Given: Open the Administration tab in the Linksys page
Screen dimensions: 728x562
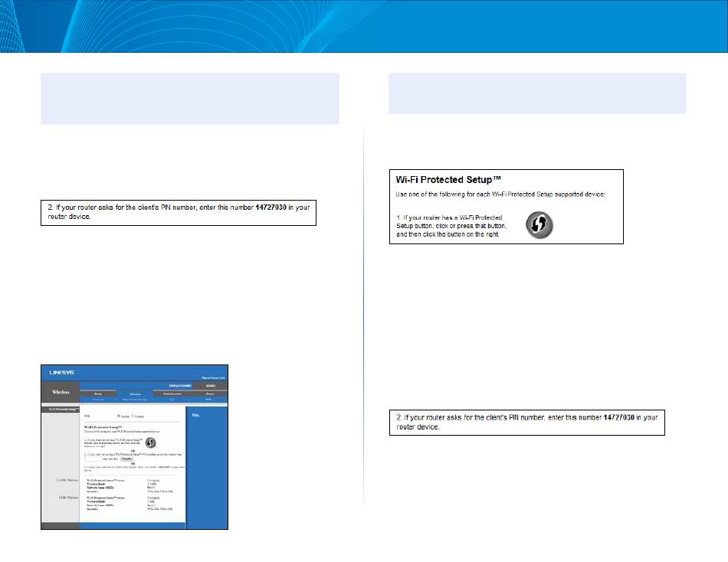Looking at the screenshot, I should (172, 394).
